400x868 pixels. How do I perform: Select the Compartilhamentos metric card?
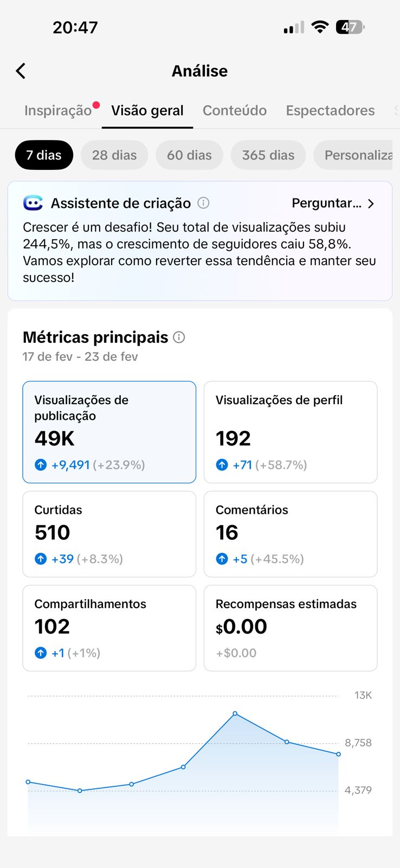109,628
